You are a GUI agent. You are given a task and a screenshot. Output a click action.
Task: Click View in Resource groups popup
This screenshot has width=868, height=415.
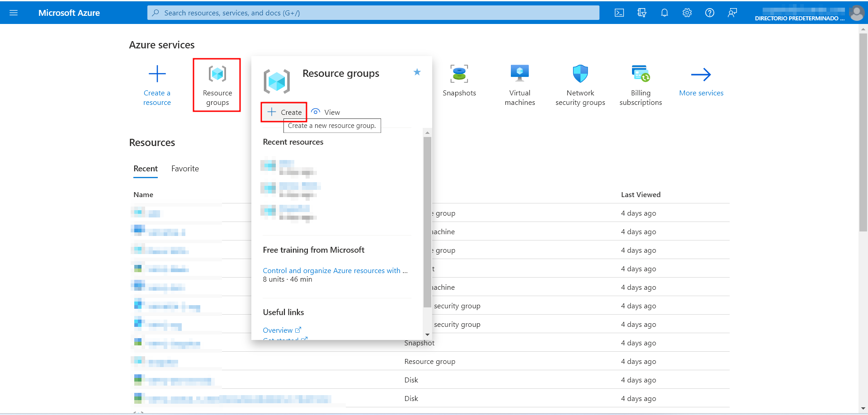[326, 112]
